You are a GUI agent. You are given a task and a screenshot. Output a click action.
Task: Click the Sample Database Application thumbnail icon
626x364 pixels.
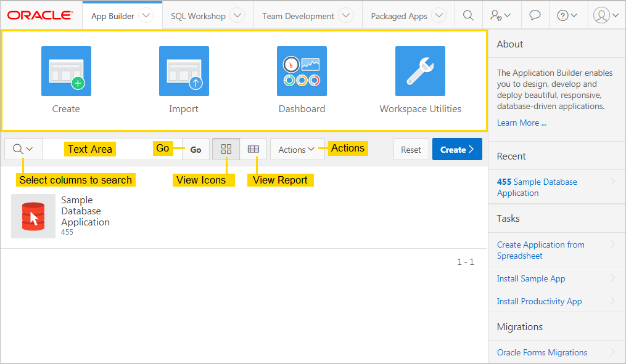(x=33, y=216)
